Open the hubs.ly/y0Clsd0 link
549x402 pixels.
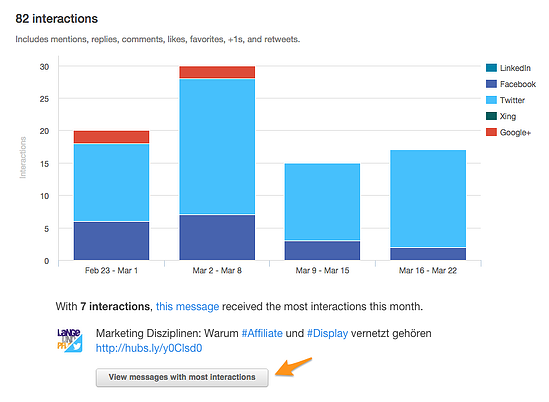(149, 348)
